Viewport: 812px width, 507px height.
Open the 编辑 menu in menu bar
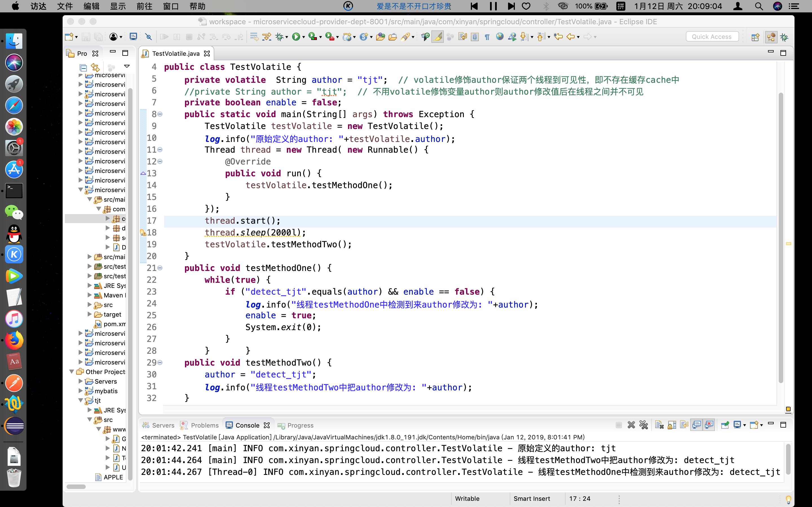[91, 6]
